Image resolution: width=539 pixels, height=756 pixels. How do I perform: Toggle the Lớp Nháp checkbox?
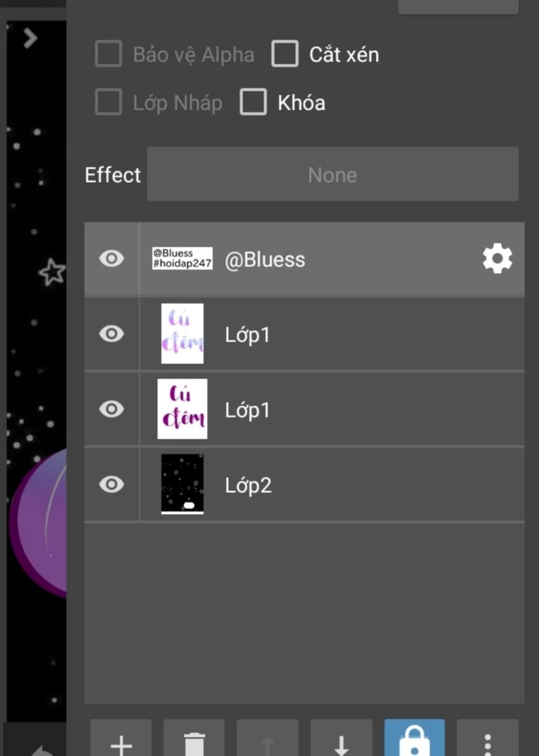point(108,102)
